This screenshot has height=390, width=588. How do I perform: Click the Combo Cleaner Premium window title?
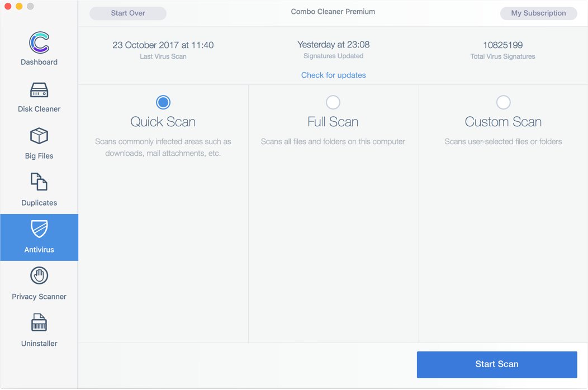pyautogui.click(x=333, y=12)
